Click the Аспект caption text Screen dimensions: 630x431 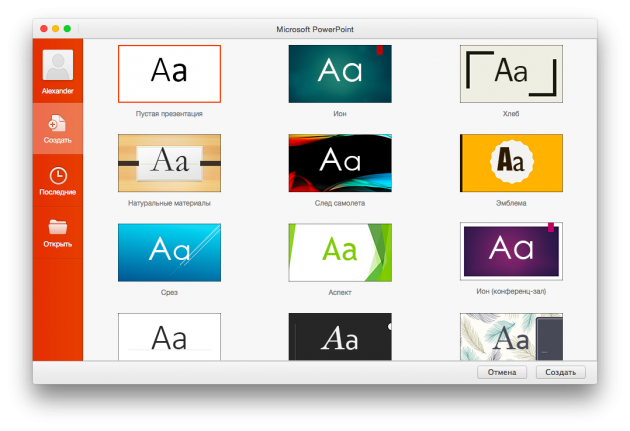340,292
